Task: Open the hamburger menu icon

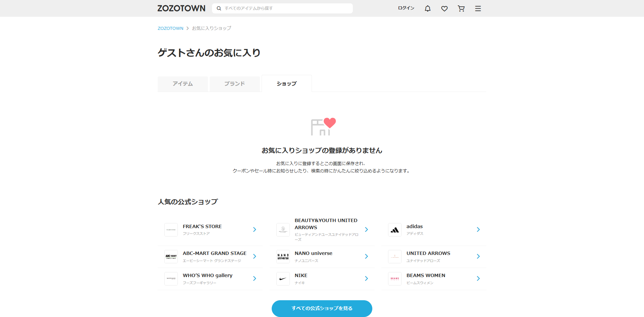Action: (x=478, y=8)
